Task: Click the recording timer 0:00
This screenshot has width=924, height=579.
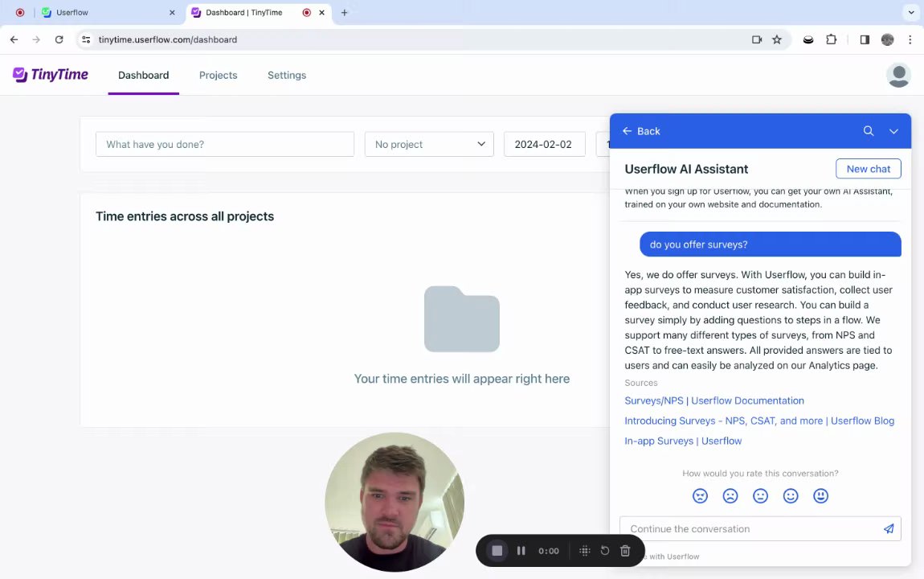Action: [x=548, y=551]
